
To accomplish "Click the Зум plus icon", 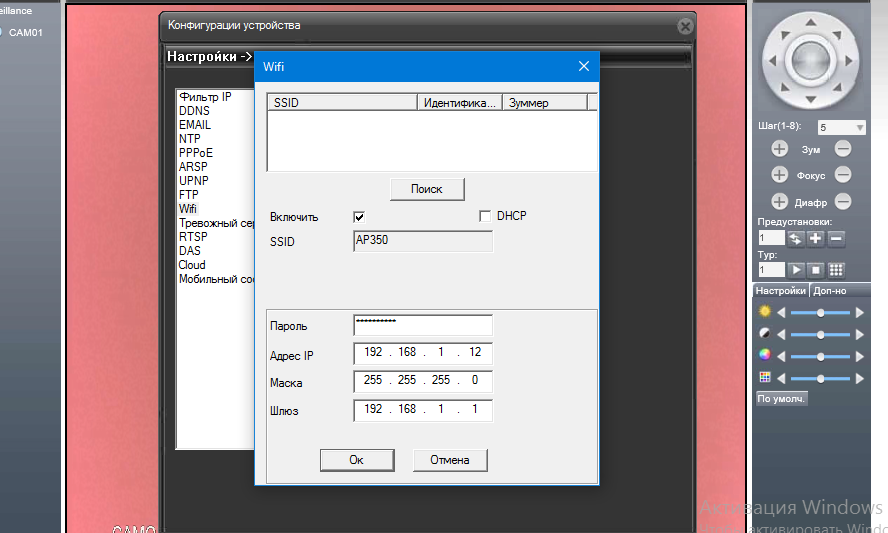I will (780, 149).
